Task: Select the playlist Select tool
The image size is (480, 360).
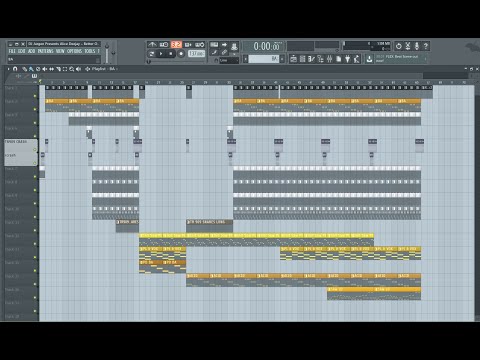Action: tap(65, 69)
